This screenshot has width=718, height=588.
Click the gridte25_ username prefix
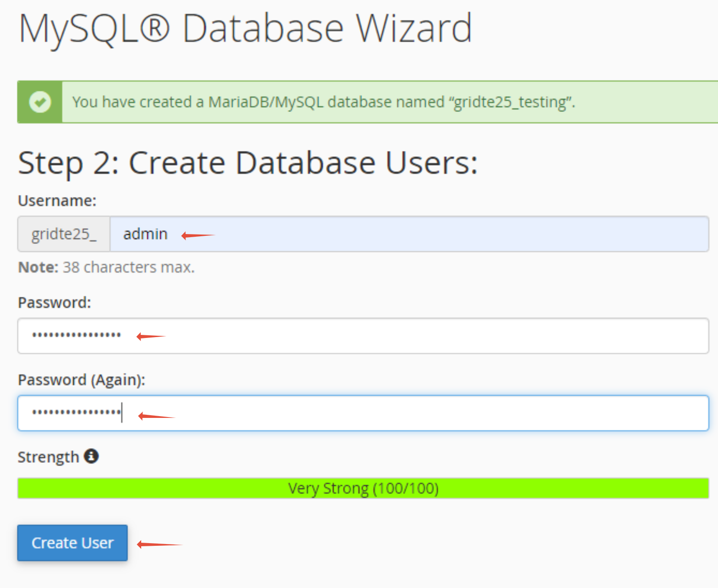point(64,234)
